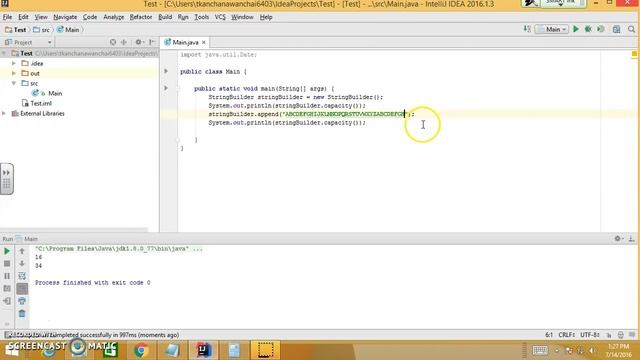Screen dimensions: 640x360
Task: Click cursor position 6:1 in status bar
Action: (x=549, y=335)
